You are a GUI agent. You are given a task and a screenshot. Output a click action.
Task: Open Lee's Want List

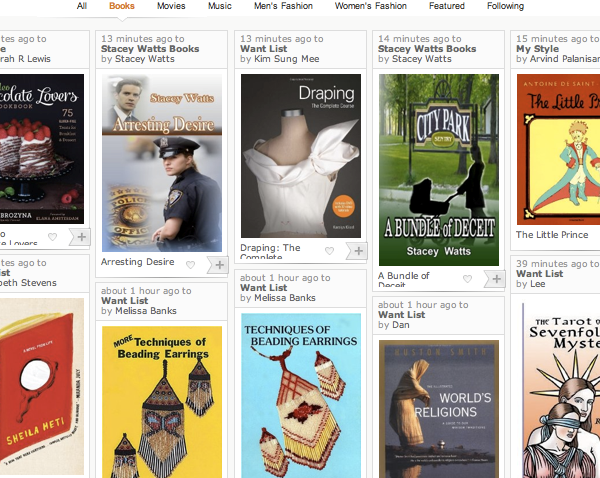[x=540, y=274]
